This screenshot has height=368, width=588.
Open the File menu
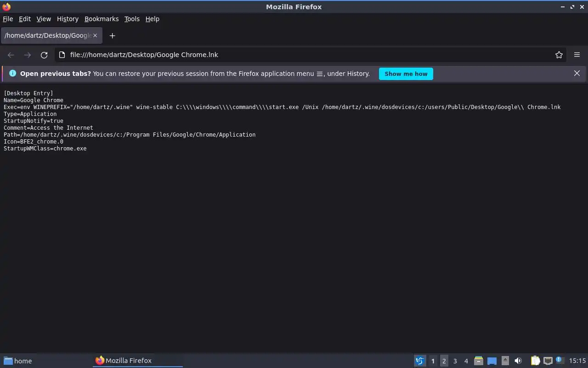[8, 19]
